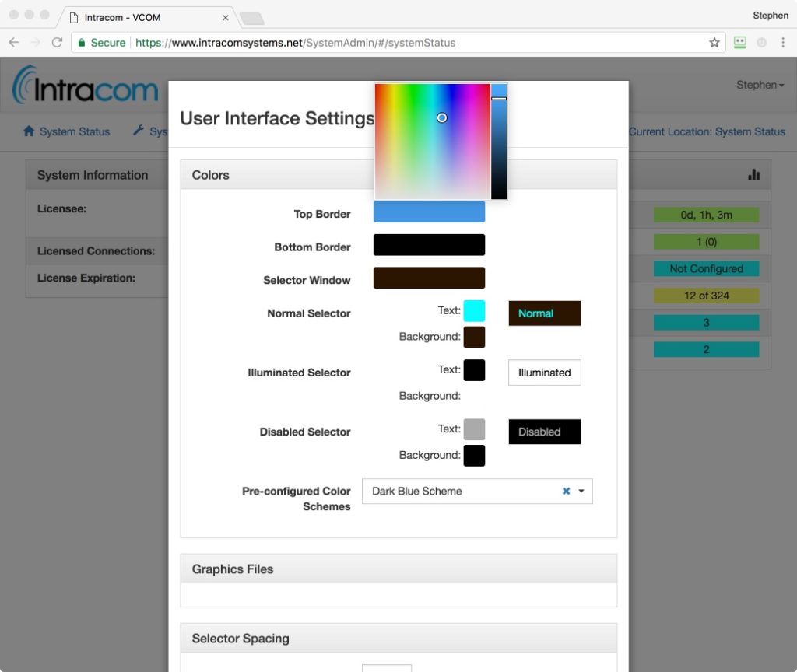This screenshot has width=797, height=672.
Task: Click the Top Border blue color swatch
Action: pos(429,212)
